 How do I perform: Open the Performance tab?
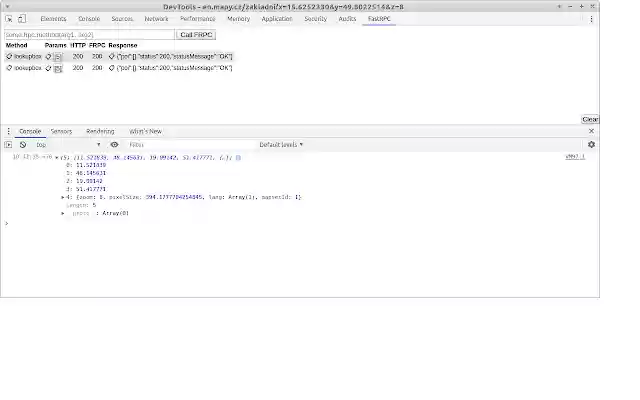pos(198,19)
